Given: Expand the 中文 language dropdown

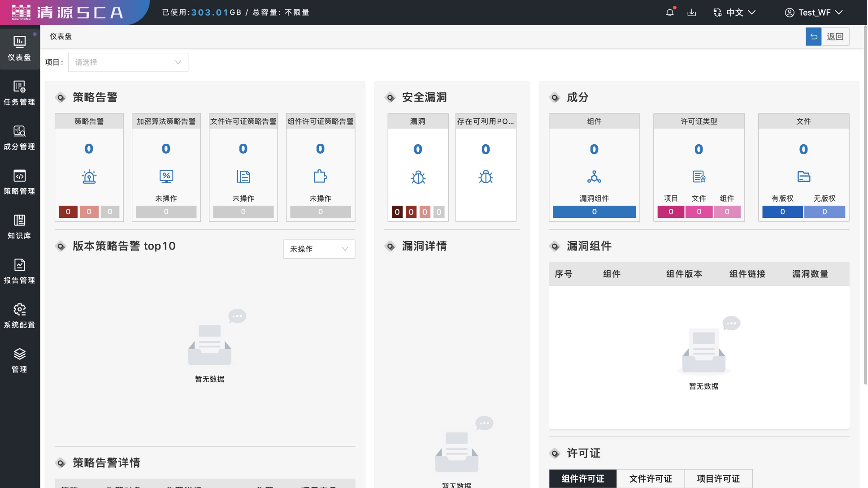Looking at the screenshot, I should tap(734, 13).
